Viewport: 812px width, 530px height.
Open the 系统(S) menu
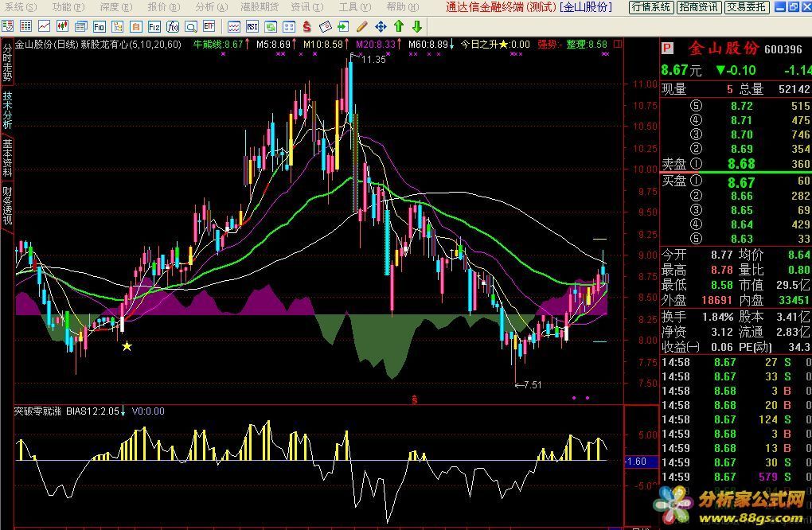coord(21,6)
